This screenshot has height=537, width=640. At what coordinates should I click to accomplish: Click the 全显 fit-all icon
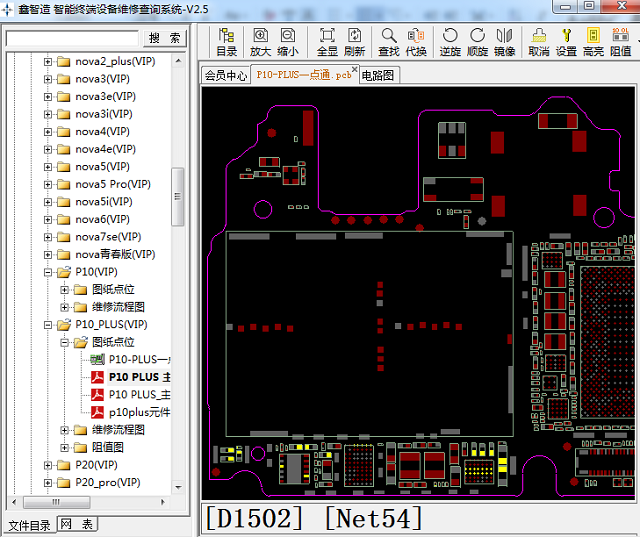[x=327, y=42]
